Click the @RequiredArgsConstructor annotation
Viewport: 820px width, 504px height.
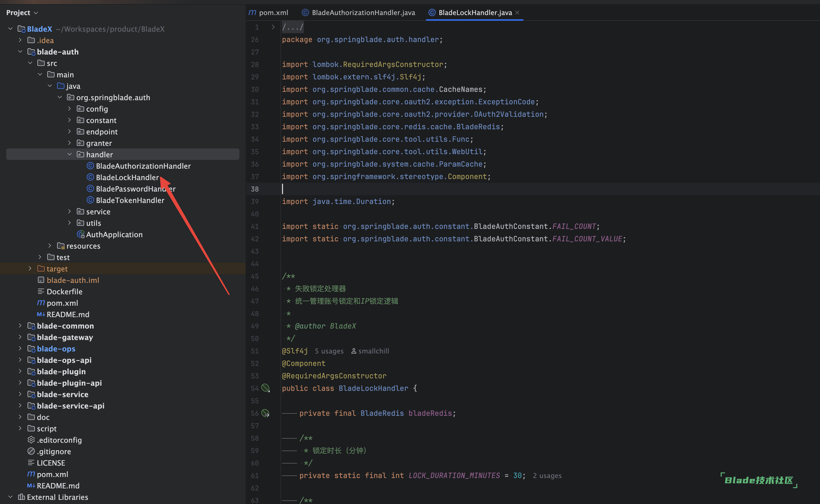334,376
